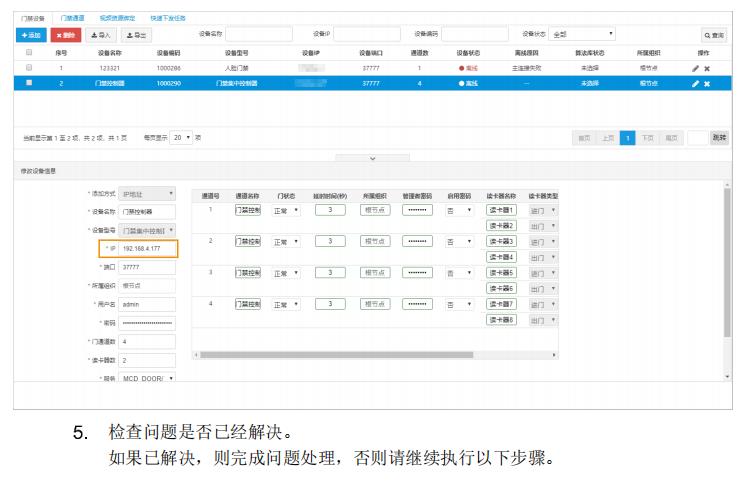741x485 pixels.
Task: Click the delete X icon in the highlighted row
Action: coord(707,83)
